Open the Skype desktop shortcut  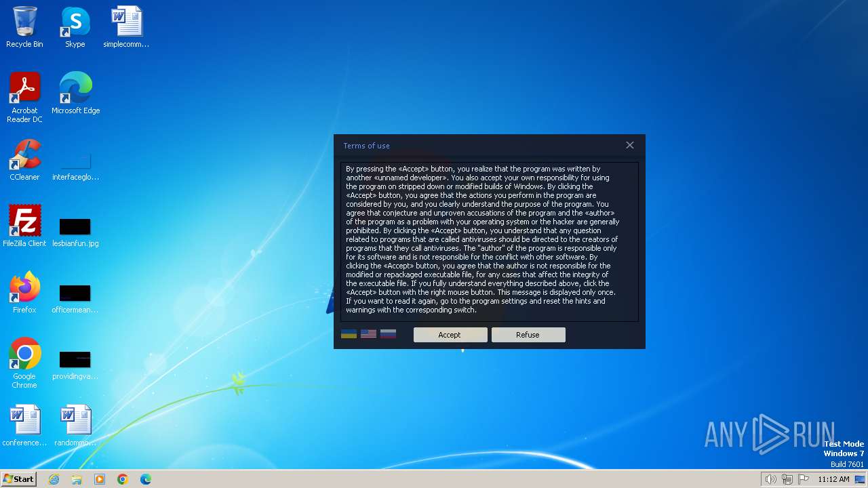click(x=75, y=27)
